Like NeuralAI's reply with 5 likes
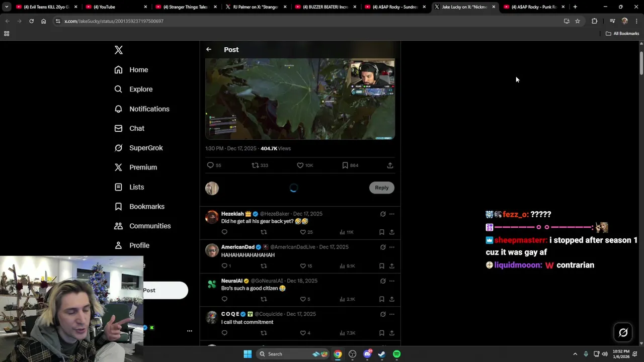 pyautogui.click(x=305, y=299)
